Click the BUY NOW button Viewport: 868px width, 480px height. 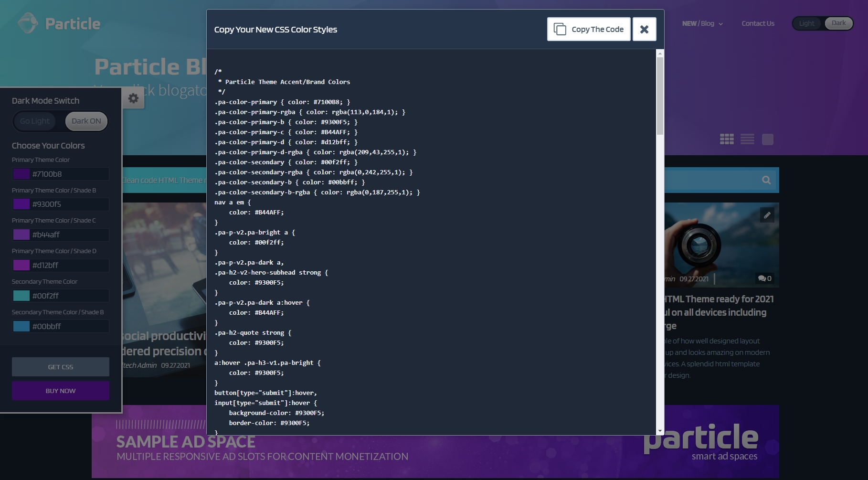pos(61,391)
